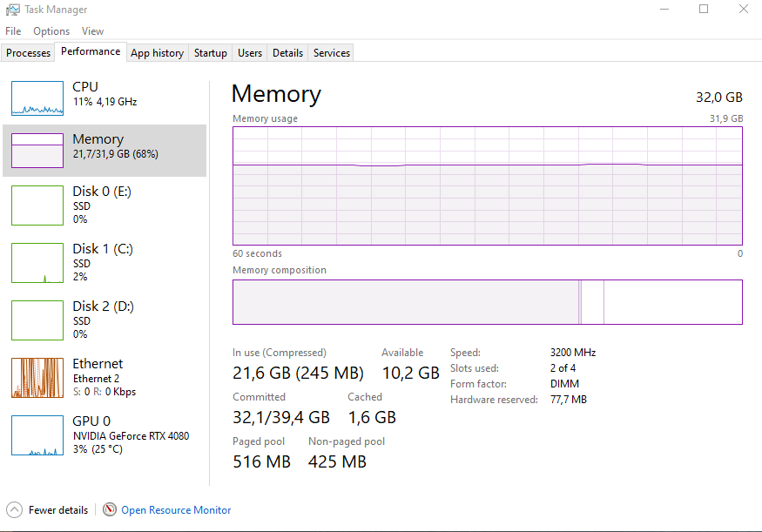Image resolution: width=762 pixels, height=532 pixels.
Task: Open the Services tab
Action: [332, 53]
